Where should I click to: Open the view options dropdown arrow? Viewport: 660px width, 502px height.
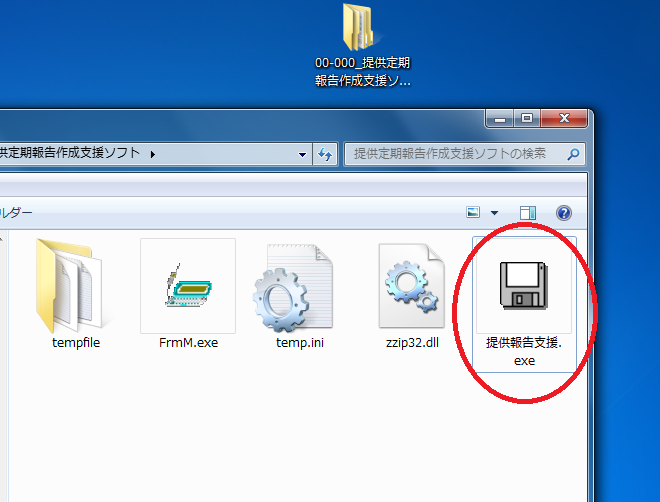(x=494, y=213)
